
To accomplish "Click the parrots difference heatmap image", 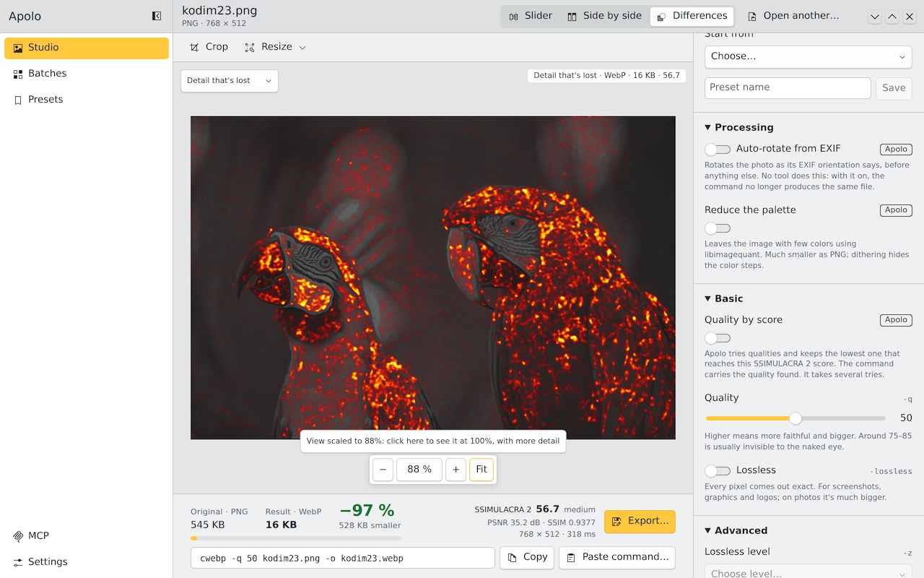I will (x=433, y=277).
